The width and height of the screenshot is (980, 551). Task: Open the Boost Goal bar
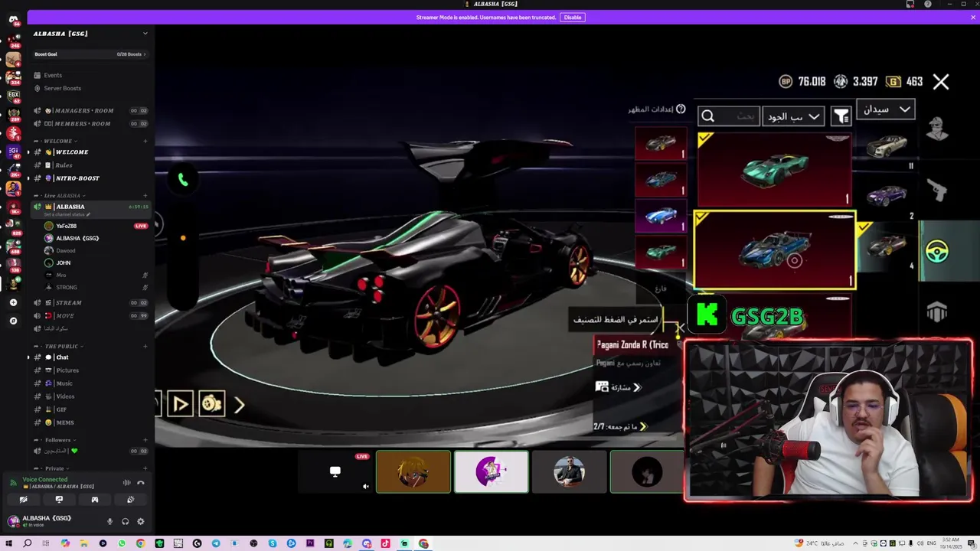pyautogui.click(x=90, y=54)
